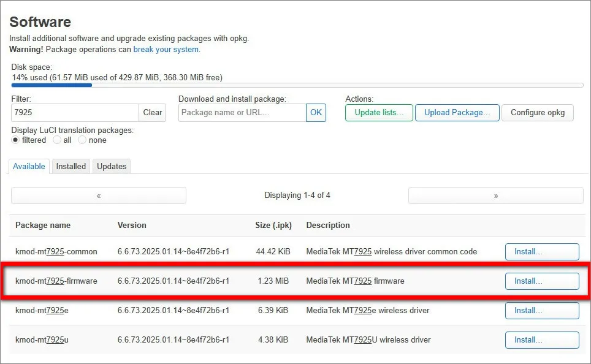Switch to the Installed tab
Image resolution: width=591 pixels, height=364 pixels.
click(71, 166)
